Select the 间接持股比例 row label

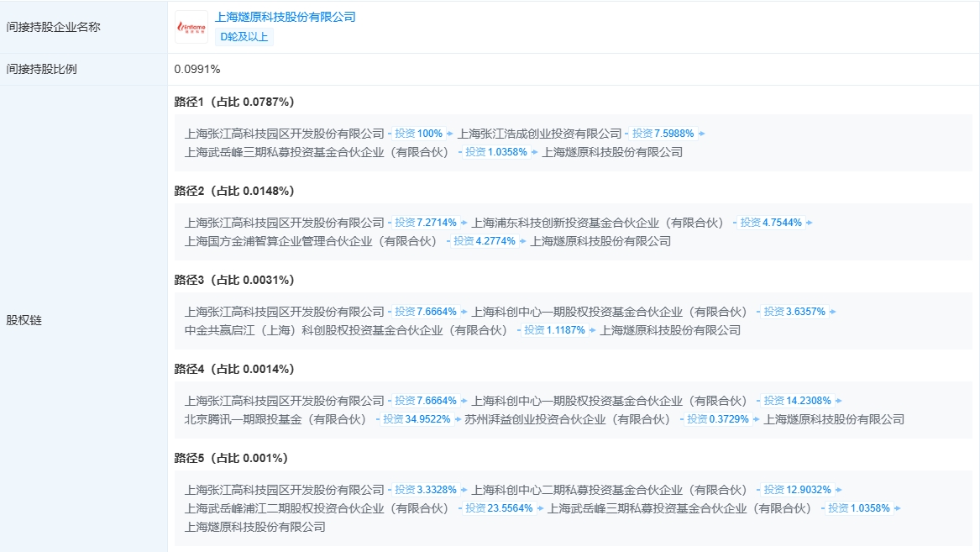click(x=41, y=70)
